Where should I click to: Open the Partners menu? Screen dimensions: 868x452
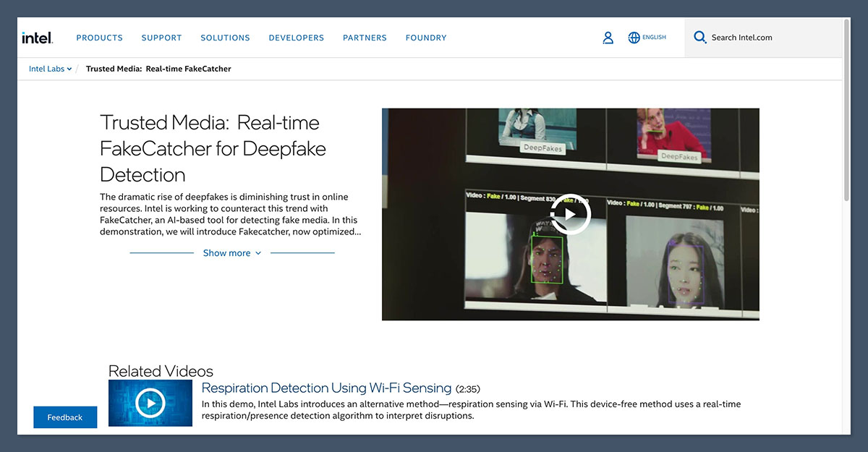tap(365, 38)
